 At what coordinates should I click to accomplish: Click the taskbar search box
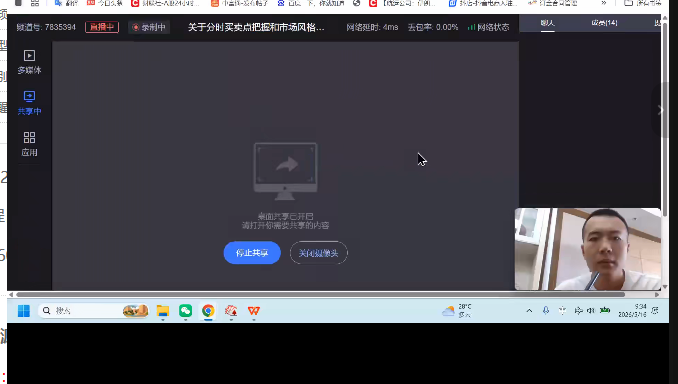coord(94,310)
